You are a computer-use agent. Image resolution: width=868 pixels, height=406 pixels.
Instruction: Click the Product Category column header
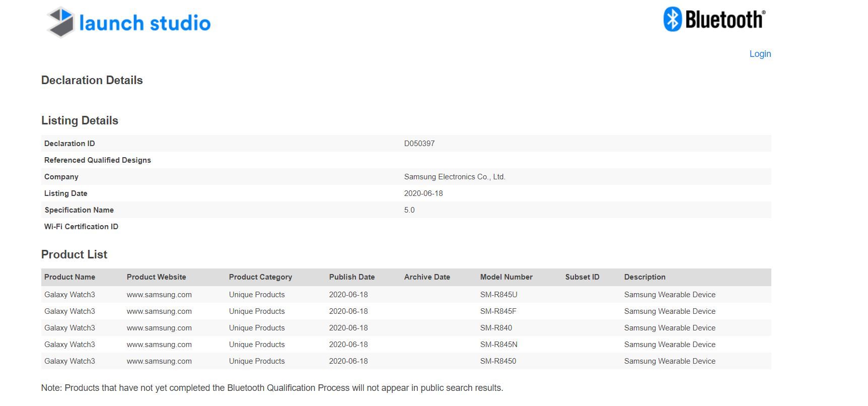click(x=260, y=277)
